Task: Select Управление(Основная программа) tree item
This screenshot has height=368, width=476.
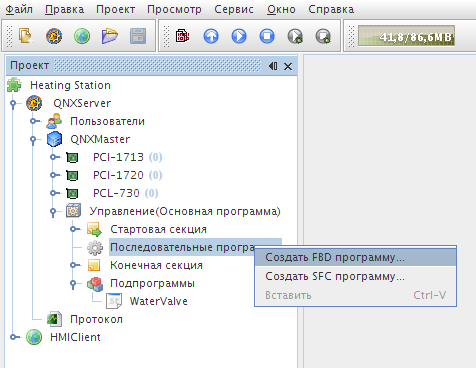Action: 185,211
